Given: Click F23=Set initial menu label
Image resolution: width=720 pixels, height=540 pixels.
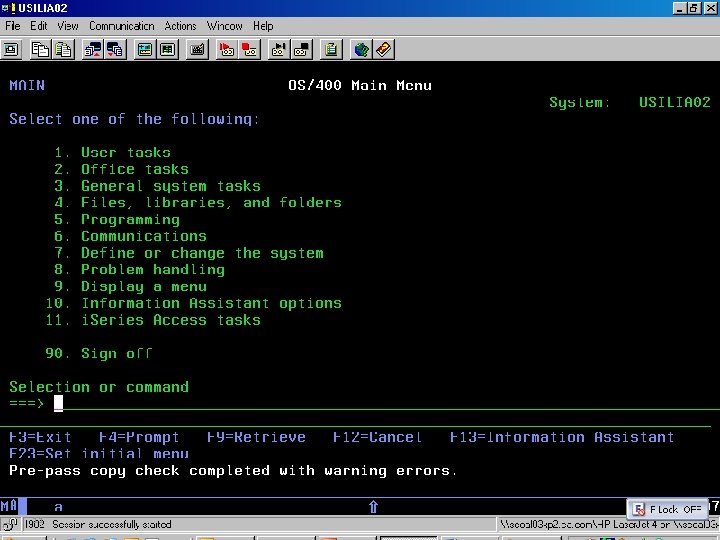Looking at the screenshot, I should [x=99, y=453].
